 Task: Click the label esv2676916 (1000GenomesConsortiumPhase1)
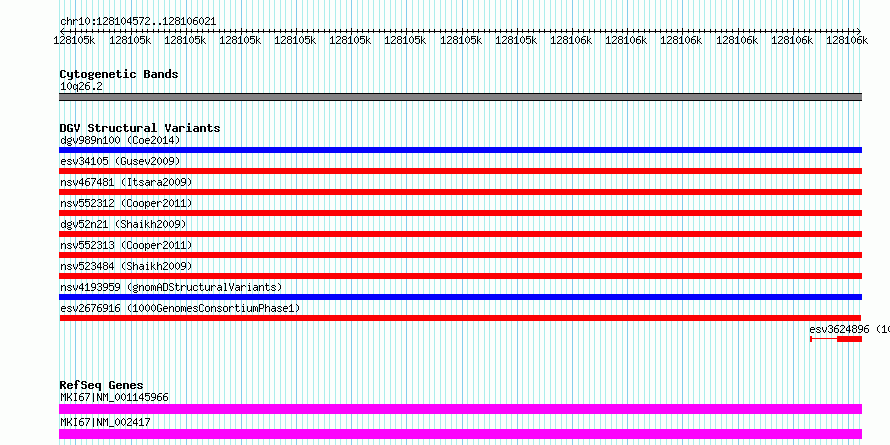(x=180, y=308)
